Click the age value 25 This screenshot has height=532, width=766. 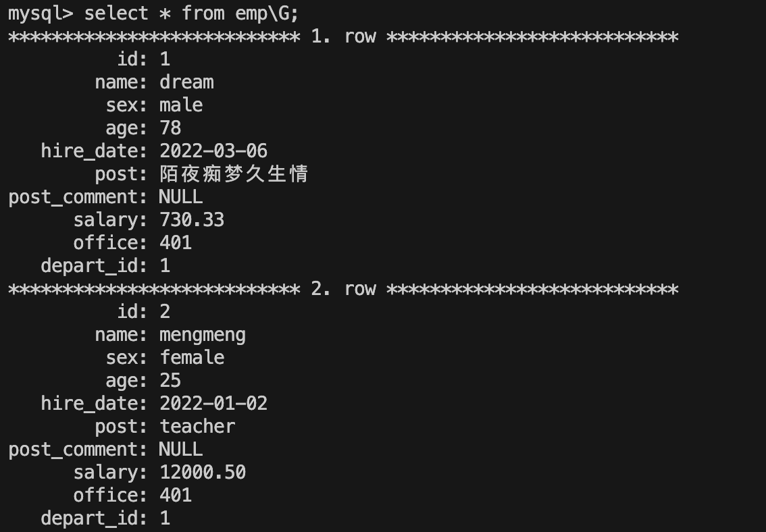click(170, 380)
